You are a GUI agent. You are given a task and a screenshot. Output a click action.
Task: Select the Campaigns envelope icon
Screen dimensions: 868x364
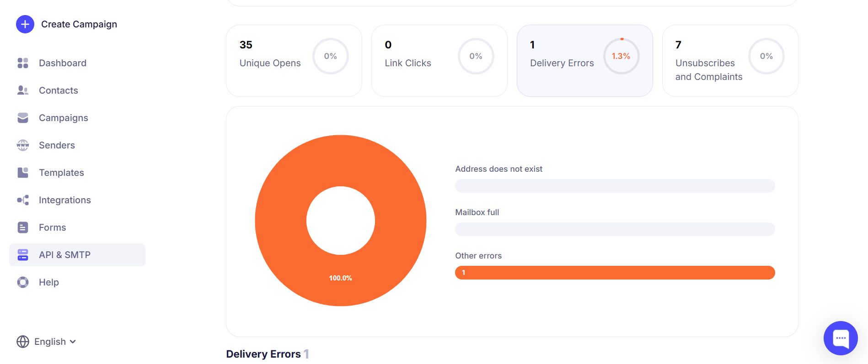pyautogui.click(x=23, y=118)
